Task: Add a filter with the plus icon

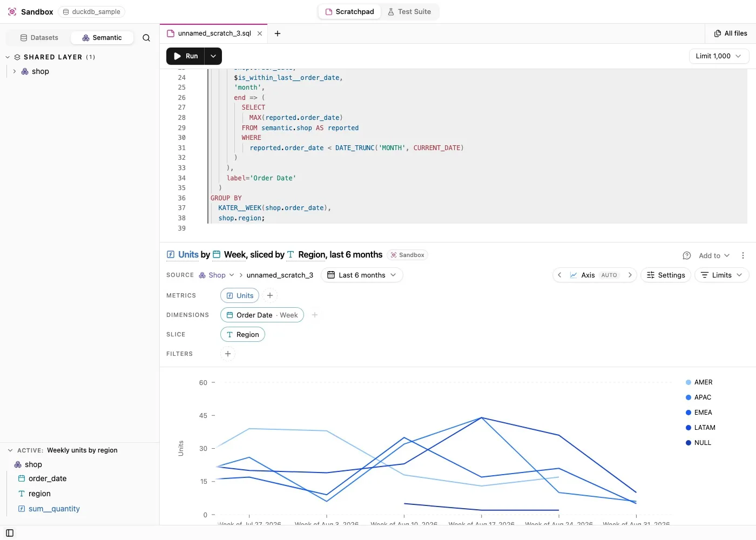Action: point(228,354)
